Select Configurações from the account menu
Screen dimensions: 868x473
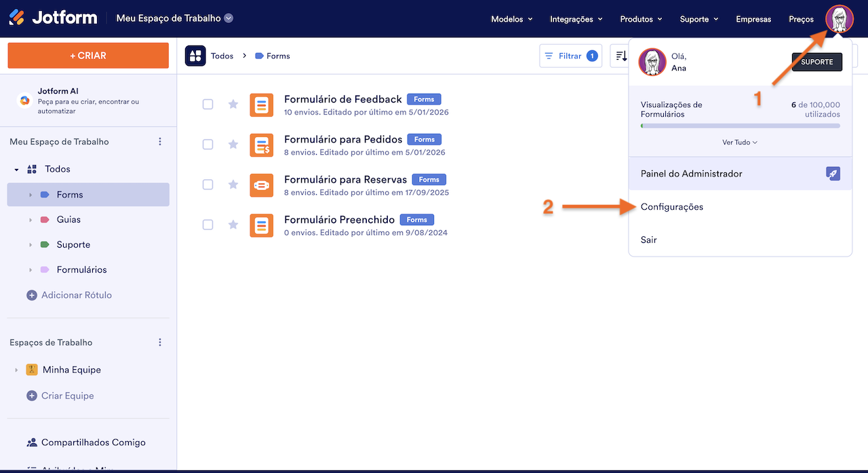(x=671, y=207)
